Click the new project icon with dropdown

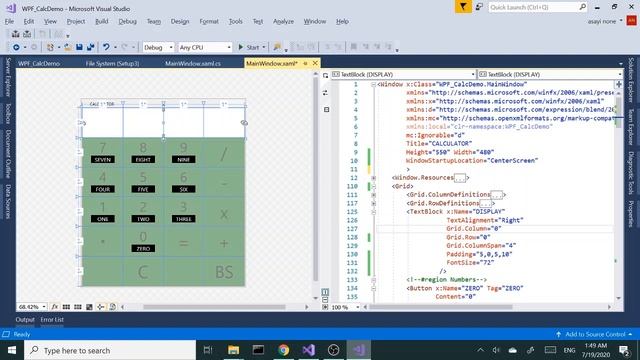pos(50,47)
